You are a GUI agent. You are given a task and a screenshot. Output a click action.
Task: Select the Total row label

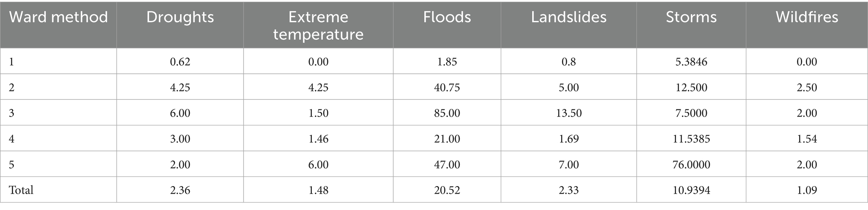pyautogui.click(x=21, y=190)
